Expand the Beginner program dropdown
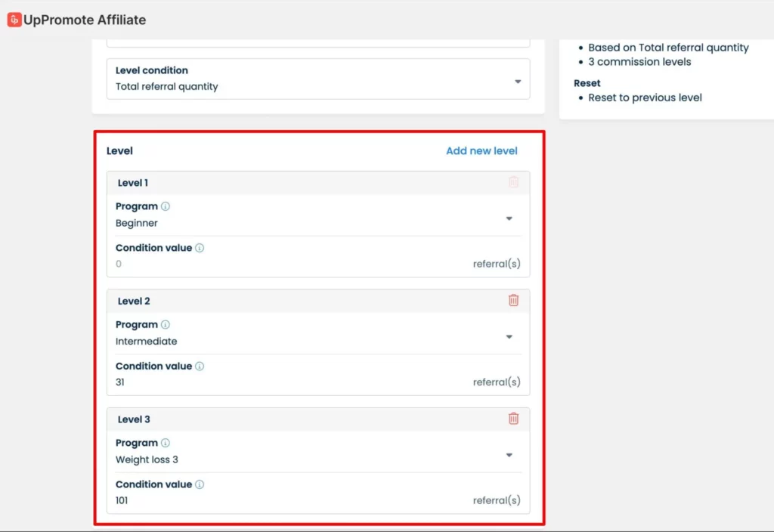The width and height of the screenshot is (774, 532). tap(509, 218)
